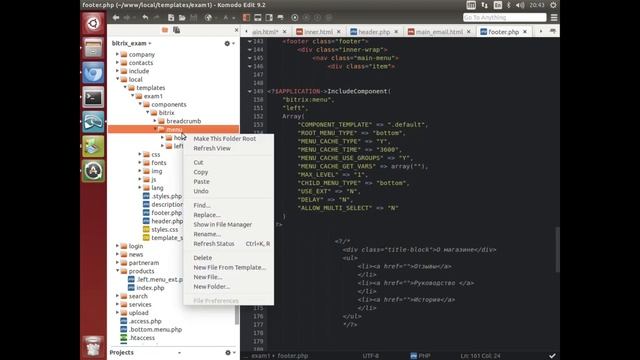Click the toolbar icon after the right pane toggle
Viewport: 640px width, 360px height.
coord(280,18)
